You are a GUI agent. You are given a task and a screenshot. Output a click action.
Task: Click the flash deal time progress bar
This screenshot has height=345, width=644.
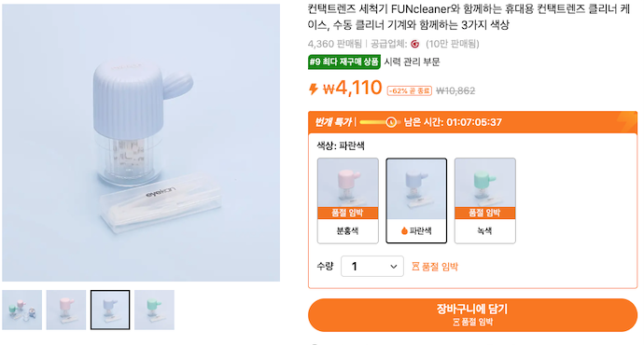click(378, 122)
